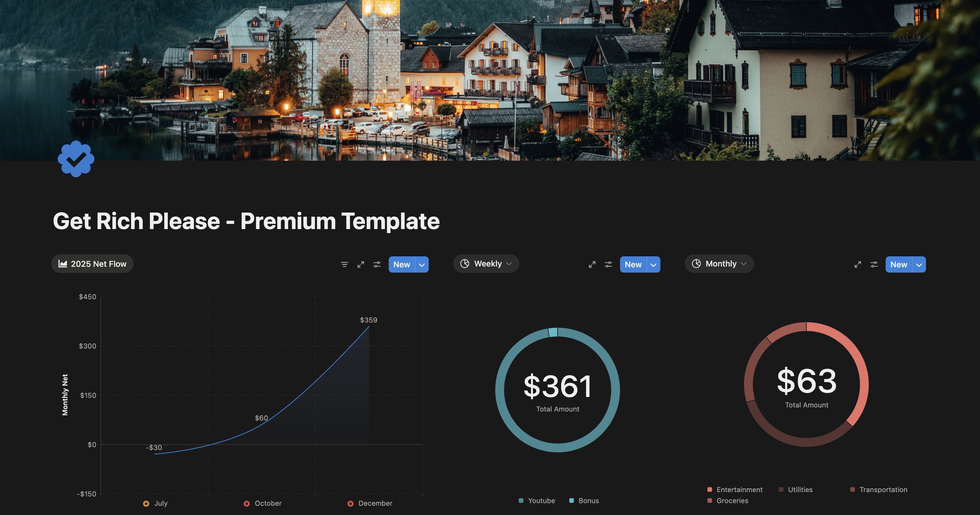Expand the 2025 Net Flow chart to fullscreen
The width and height of the screenshot is (980, 515).
pyautogui.click(x=361, y=264)
